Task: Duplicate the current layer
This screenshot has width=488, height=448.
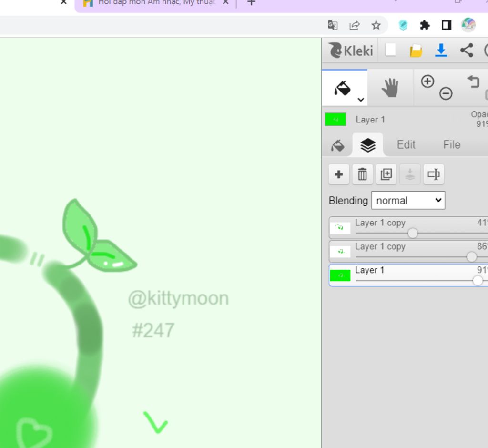Action: coord(386,174)
